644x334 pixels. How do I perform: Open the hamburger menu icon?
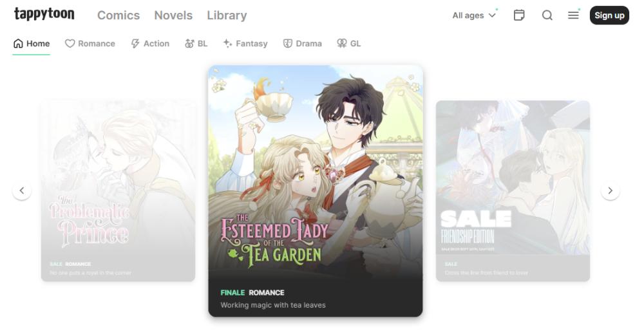point(573,15)
